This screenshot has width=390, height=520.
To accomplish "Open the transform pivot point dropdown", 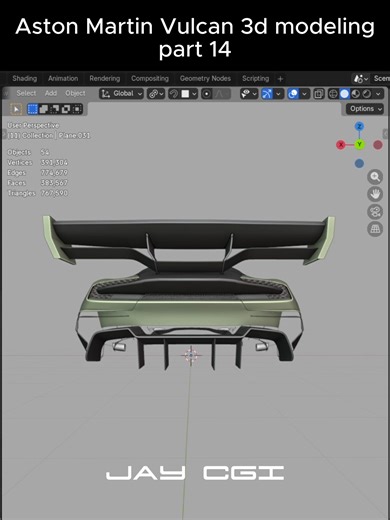I will 156,94.
